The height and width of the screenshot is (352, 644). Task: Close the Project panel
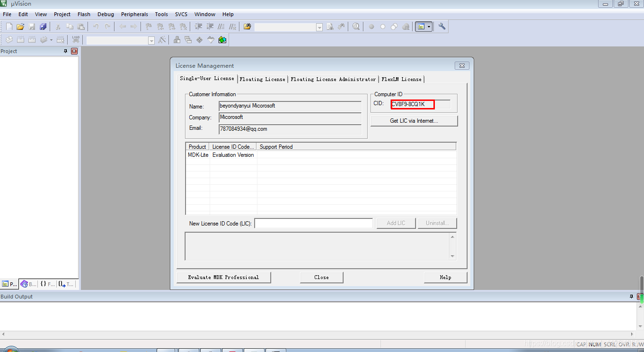(x=74, y=51)
